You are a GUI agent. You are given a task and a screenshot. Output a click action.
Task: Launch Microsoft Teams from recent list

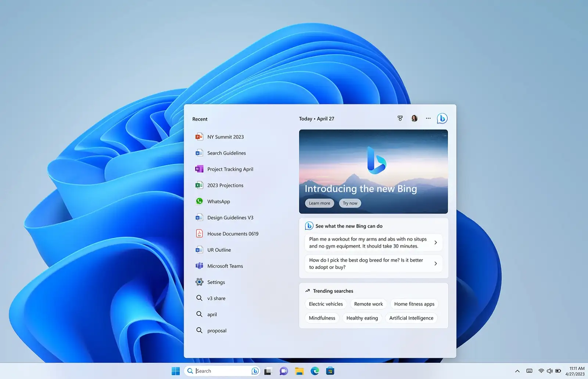[219, 266]
